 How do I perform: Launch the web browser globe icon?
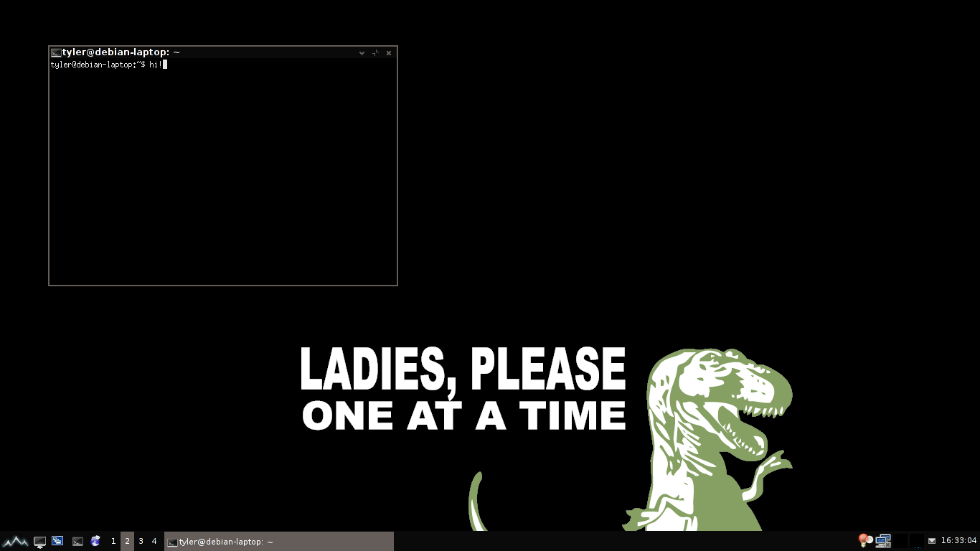95,541
